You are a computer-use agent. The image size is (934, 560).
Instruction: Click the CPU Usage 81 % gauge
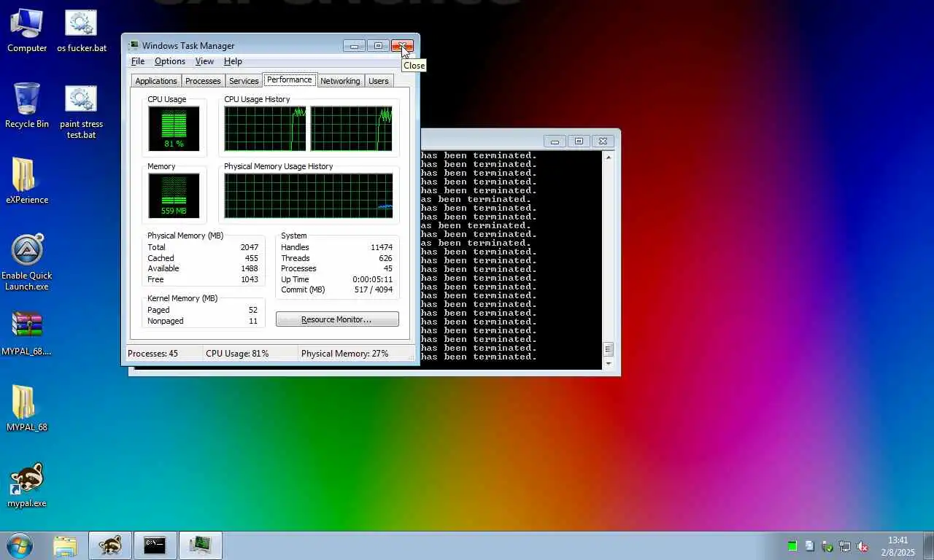(174, 128)
